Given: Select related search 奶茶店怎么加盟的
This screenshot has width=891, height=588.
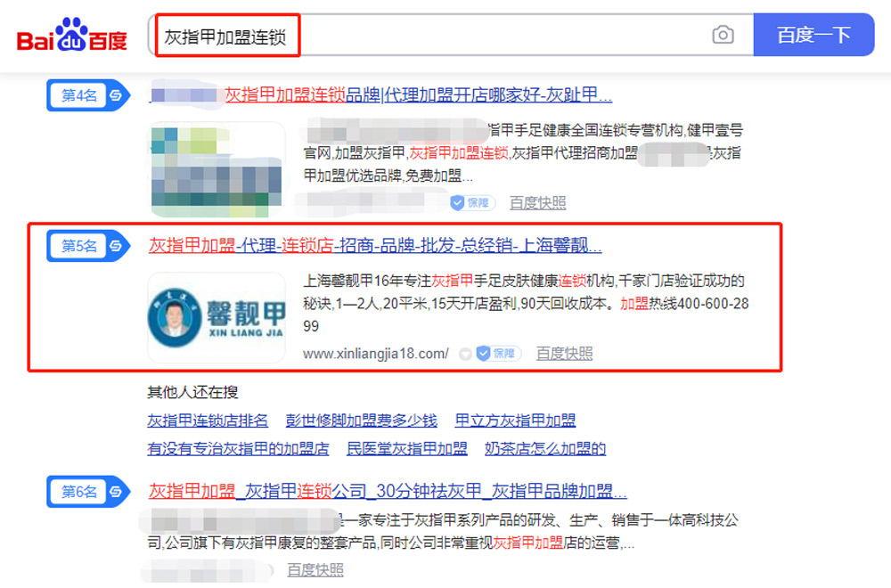Looking at the screenshot, I should (x=545, y=449).
